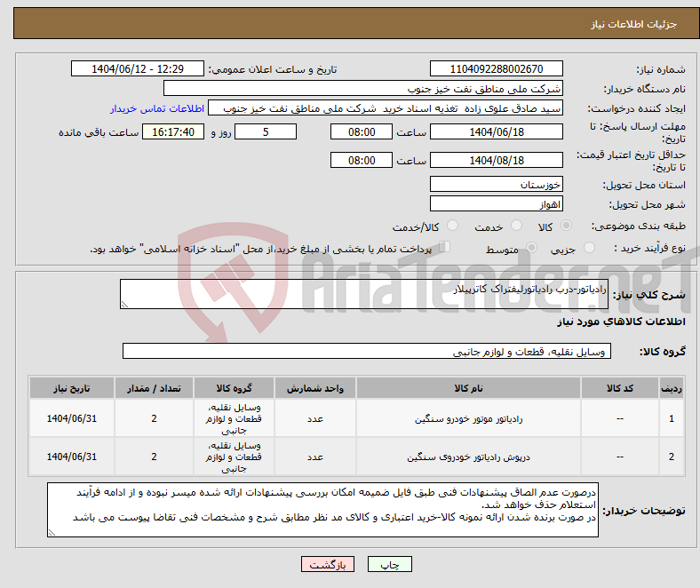Click remaining time field 16:17:40
The image size is (700, 588).
173,132
